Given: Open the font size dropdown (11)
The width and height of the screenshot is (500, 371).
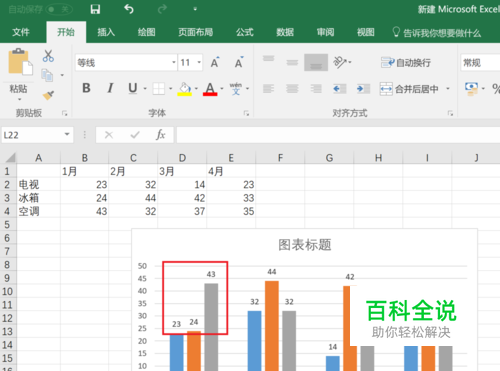Looking at the screenshot, I should 199,62.
